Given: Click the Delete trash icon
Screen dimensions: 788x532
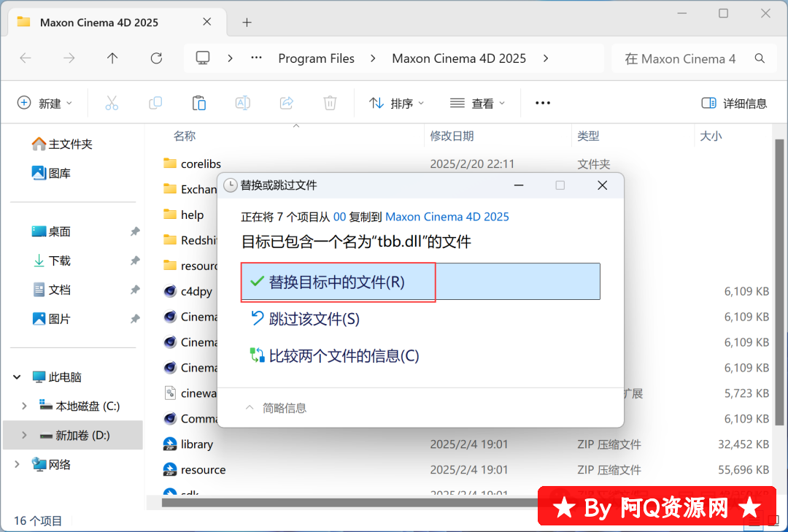Looking at the screenshot, I should tap(330, 103).
